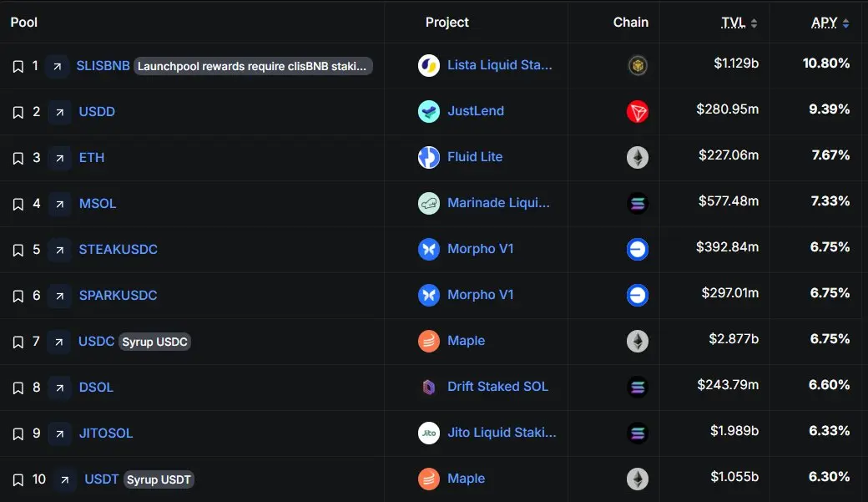Bookmark the ETH pool row
This screenshot has height=502, width=868.
[x=18, y=159]
